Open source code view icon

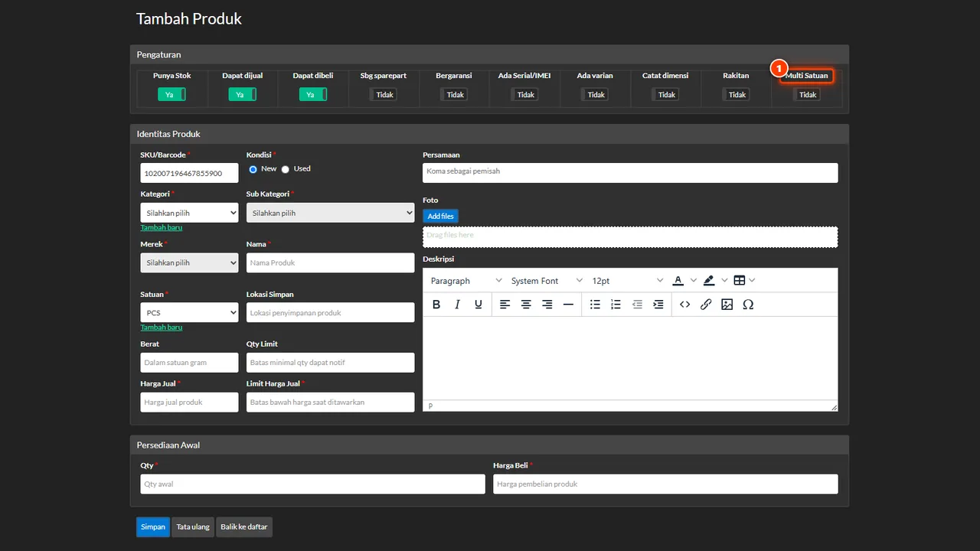(x=684, y=305)
